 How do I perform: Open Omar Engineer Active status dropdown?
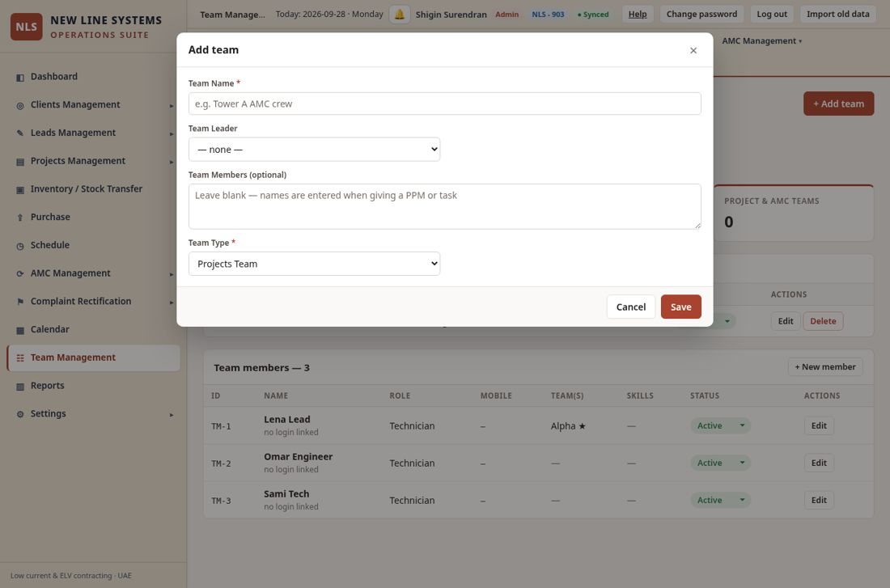point(720,463)
